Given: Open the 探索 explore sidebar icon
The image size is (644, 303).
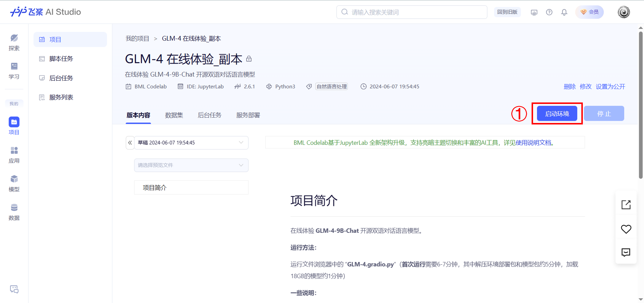Looking at the screenshot, I should tap(14, 42).
